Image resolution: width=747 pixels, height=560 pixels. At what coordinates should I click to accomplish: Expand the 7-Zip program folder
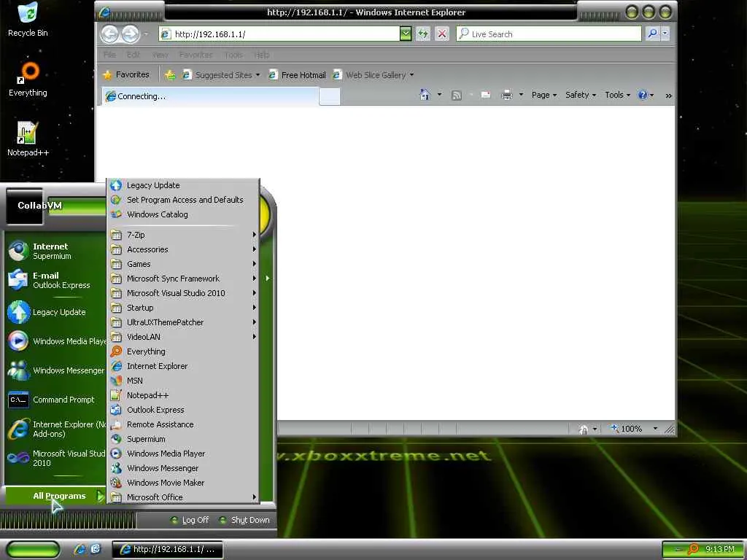pyautogui.click(x=183, y=235)
